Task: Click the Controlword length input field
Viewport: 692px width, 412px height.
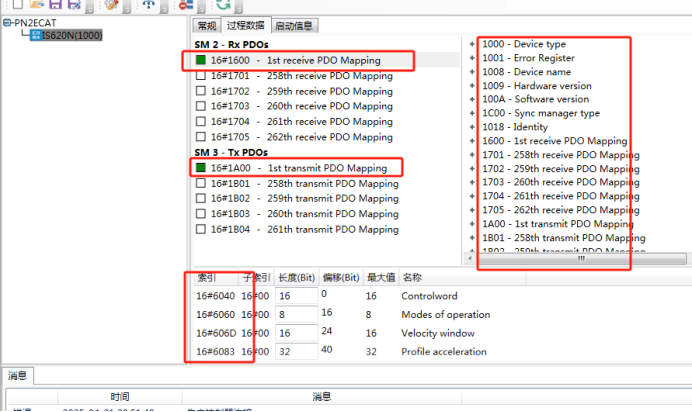Action: pos(295,297)
